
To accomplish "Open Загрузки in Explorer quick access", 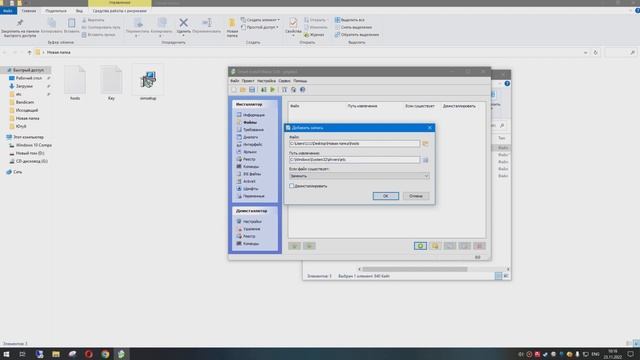I will pyautogui.click(x=24, y=86).
